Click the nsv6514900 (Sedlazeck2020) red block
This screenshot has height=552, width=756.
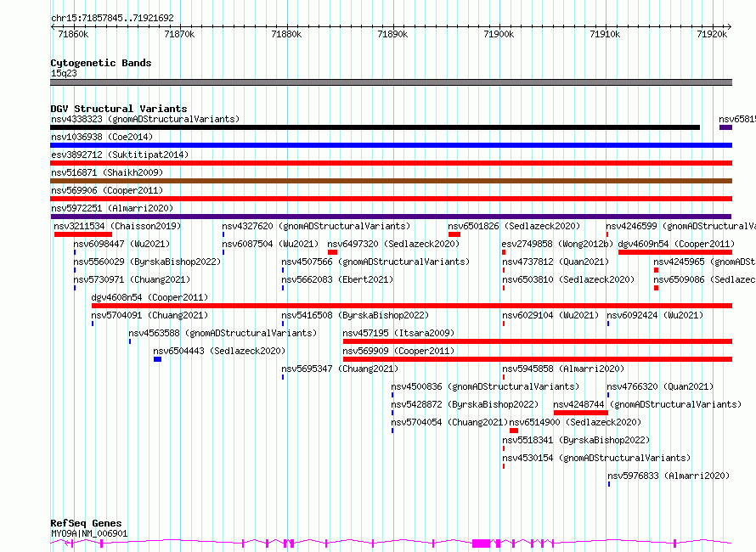pos(514,431)
